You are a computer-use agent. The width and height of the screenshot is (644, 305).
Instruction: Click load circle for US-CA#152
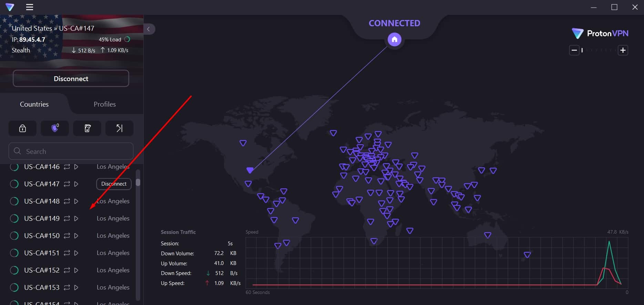coord(14,270)
